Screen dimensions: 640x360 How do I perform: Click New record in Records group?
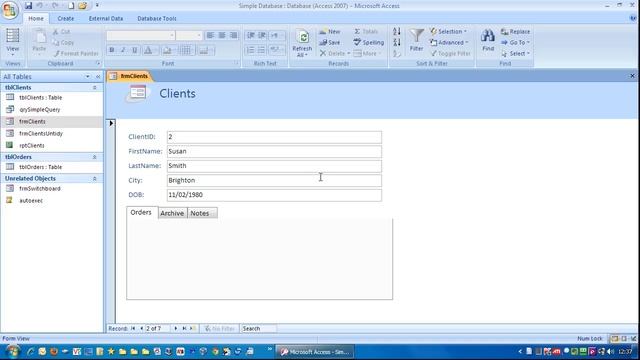330,31
